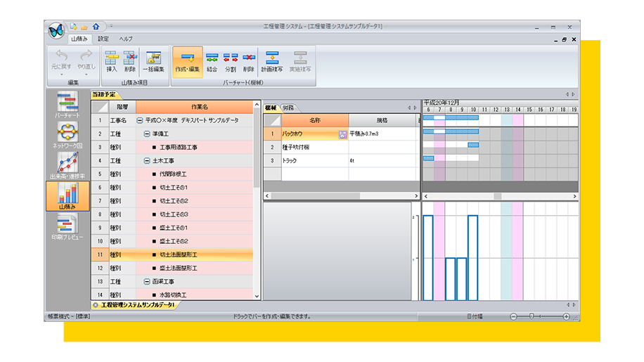
Task: Open the 一括編集 batch edit tool
Action: 153,62
